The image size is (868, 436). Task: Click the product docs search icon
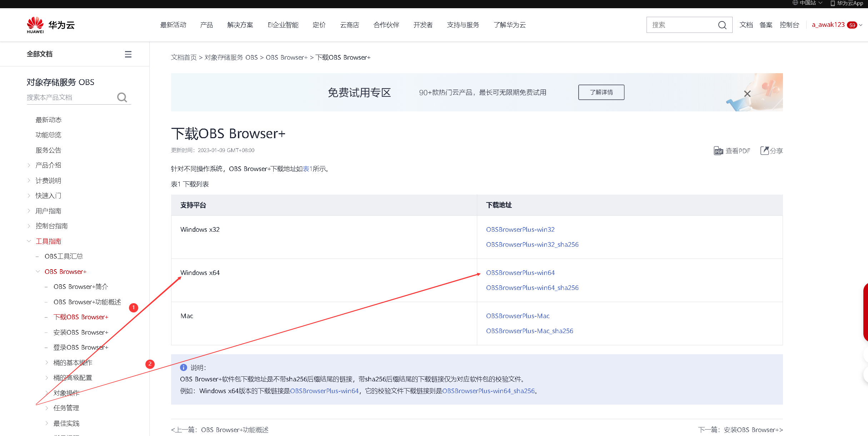(122, 97)
